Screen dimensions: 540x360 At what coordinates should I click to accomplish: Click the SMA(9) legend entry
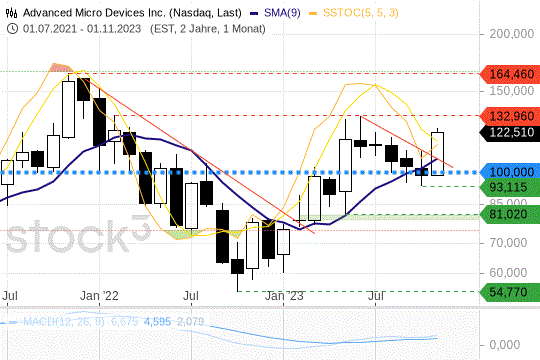pyautogui.click(x=276, y=13)
